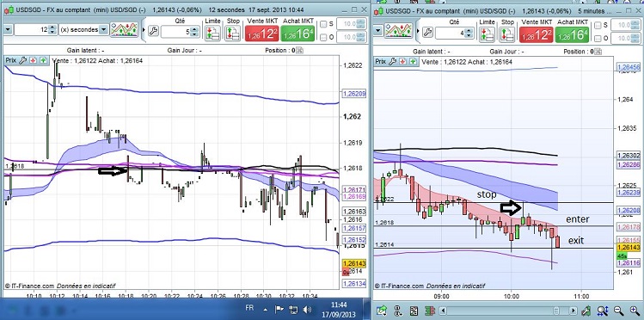Open the (x) secondes timeframe dropdown
The width and height of the screenshot is (644, 320).
click(104, 29)
